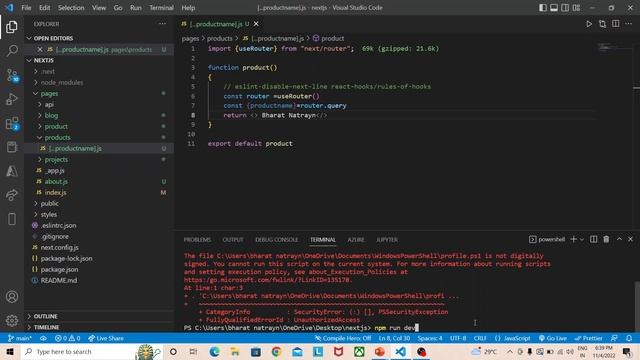Open terminal launch profile dropdown arrow

click(x=582, y=240)
